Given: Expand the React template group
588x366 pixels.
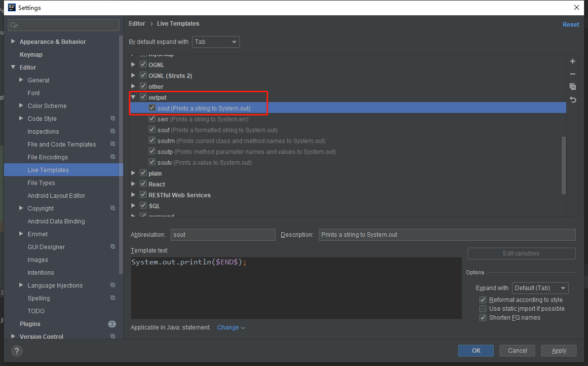Looking at the screenshot, I should click(x=133, y=184).
